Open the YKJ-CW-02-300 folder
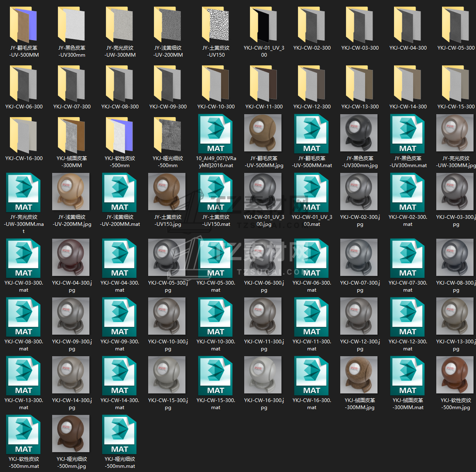The image size is (476, 472). point(311,25)
